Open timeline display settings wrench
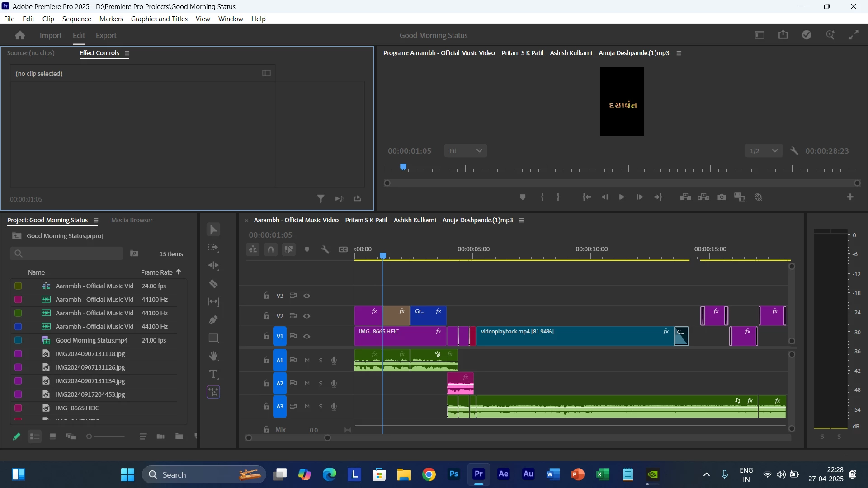 pyautogui.click(x=325, y=249)
